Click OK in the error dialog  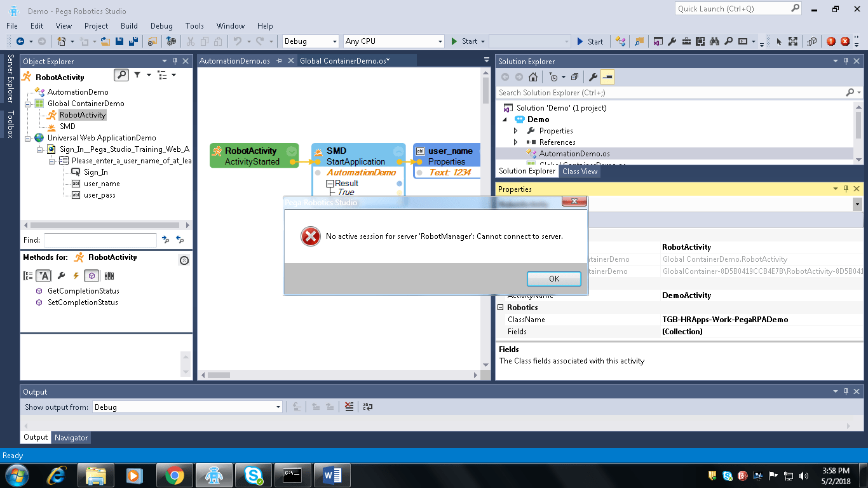pyautogui.click(x=554, y=279)
